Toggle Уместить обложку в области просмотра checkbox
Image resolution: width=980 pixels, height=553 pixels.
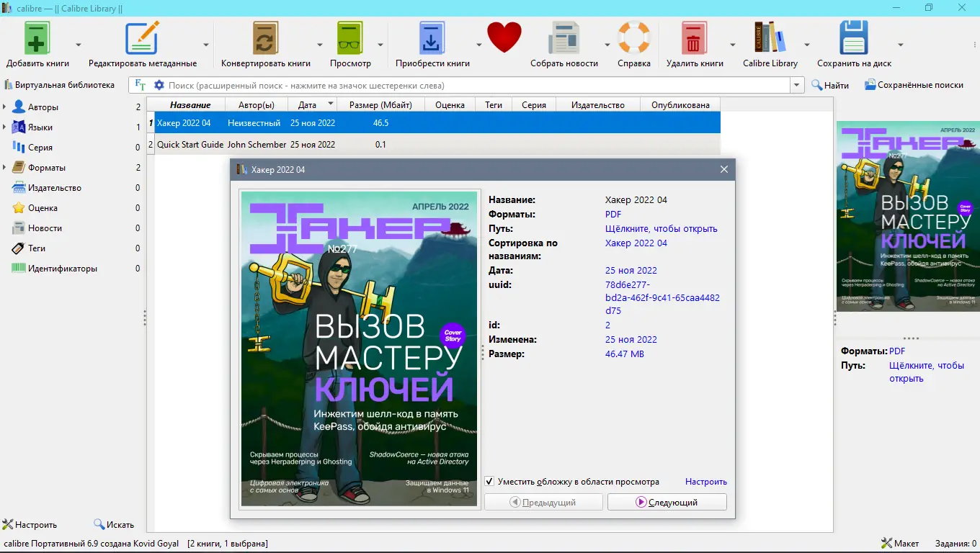pos(489,482)
